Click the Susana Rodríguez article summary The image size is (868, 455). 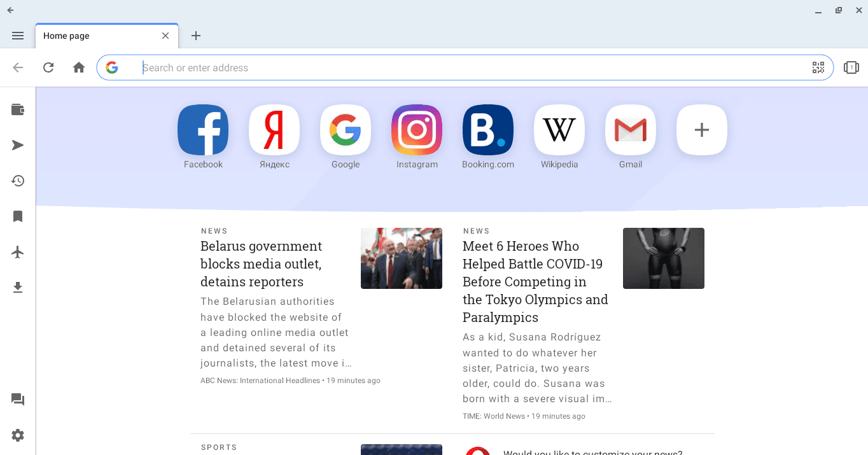tap(538, 368)
